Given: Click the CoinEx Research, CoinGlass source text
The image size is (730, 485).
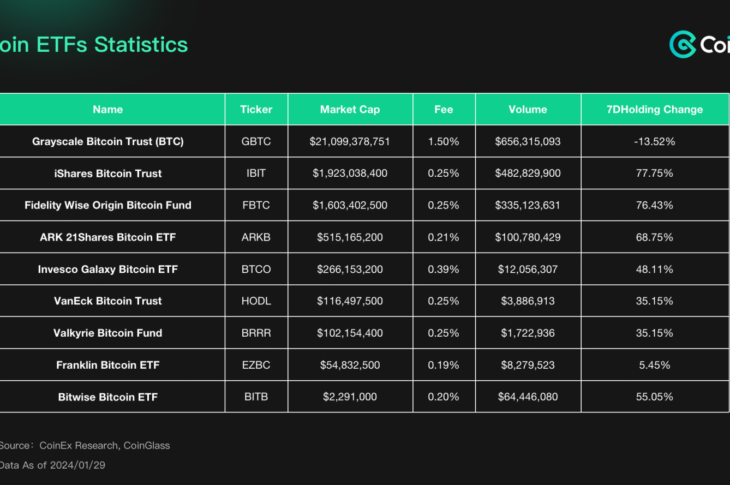Looking at the screenshot, I should pyautogui.click(x=100, y=445).
